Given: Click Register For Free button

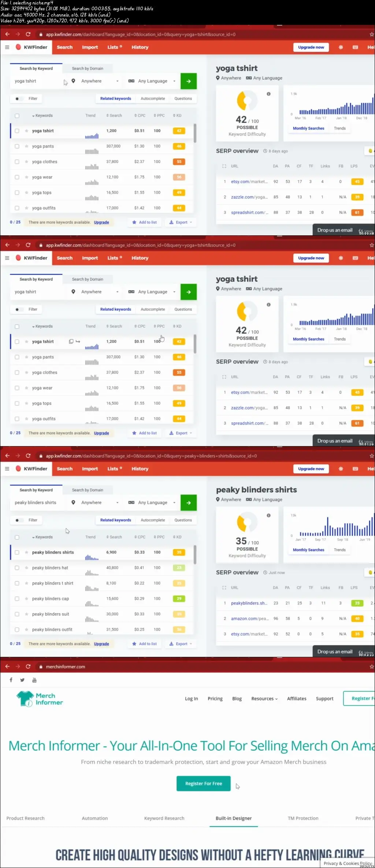Looking at the screenshot, I should click(204, 783).
